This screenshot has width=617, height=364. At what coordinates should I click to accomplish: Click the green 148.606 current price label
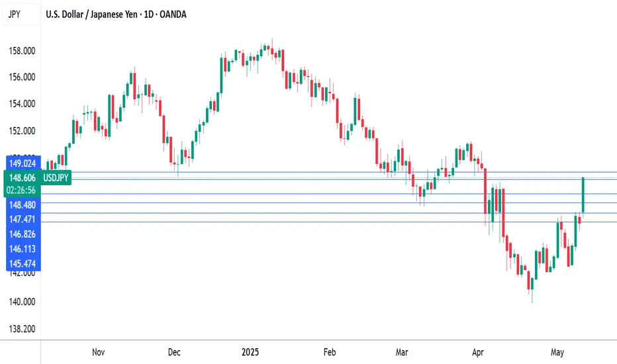point(22,178)
